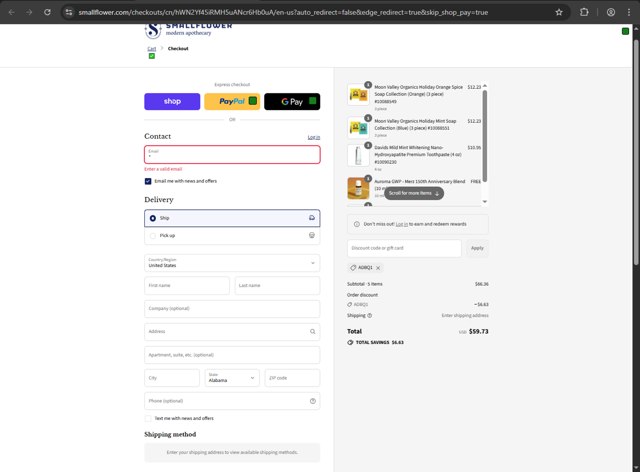Click the Discount code or gift card field

tap(404, 248)
